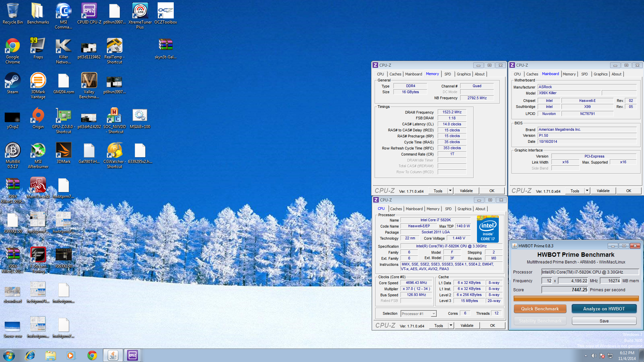This screenshot has height=362, width=644.
Task: Start Quick Benchmark in HWBOT Prime
Action: pos(540,309)
